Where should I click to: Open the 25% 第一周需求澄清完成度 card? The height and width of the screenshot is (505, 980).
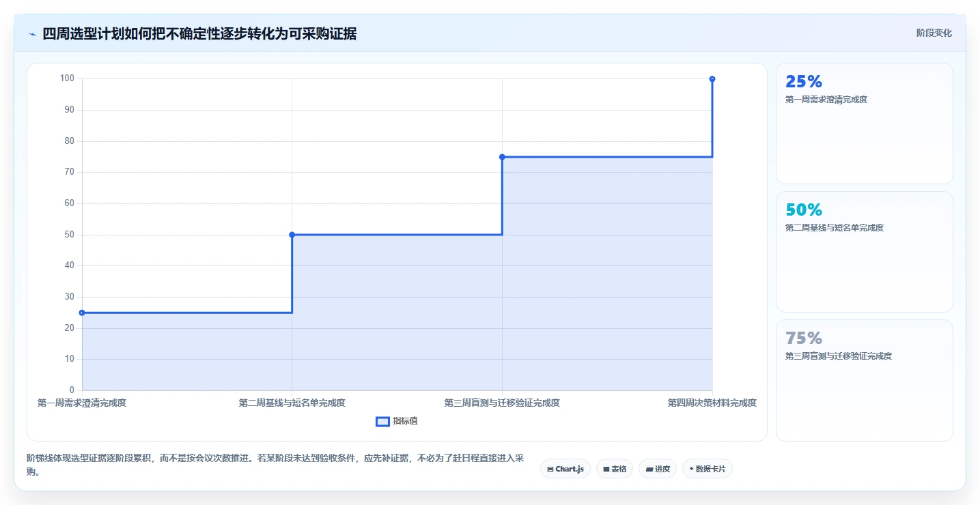(864, 124)
